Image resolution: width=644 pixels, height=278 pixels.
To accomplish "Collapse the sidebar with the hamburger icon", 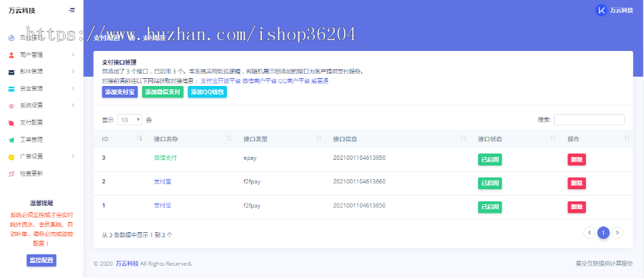I will pos(72,10).
